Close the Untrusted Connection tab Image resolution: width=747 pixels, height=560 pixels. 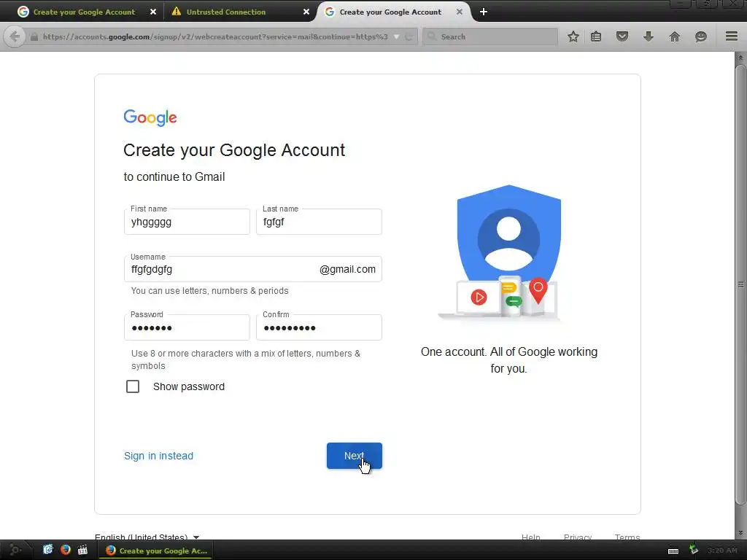tap(306, 12)
